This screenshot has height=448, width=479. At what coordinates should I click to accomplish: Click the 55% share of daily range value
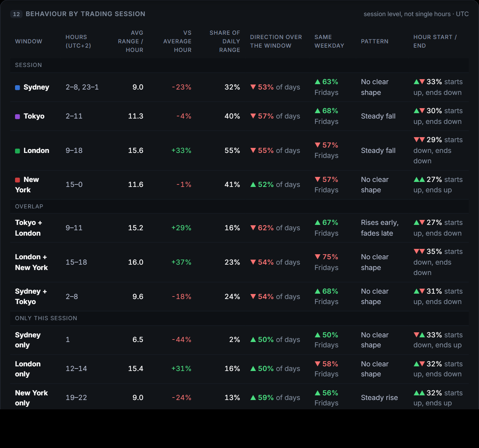tap(232, 150)
